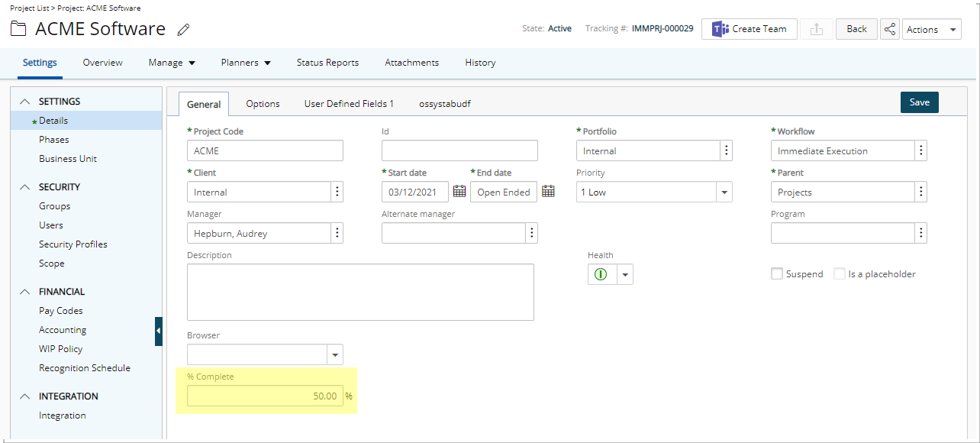Click the Save button
The width and height of the screenshot is (980, 443).
(920, 102)
